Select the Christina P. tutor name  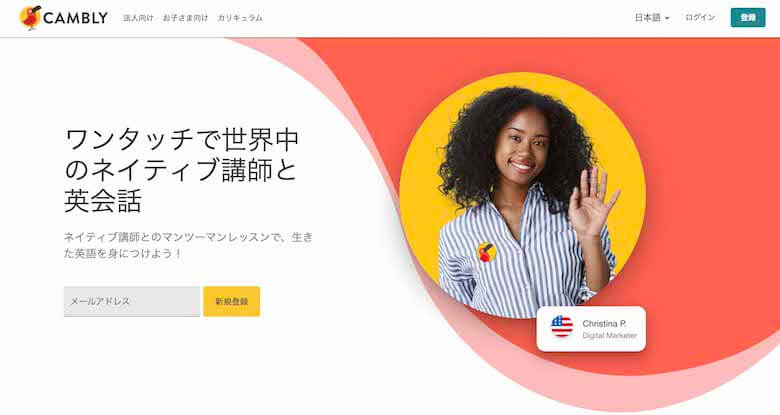point(604,323)
